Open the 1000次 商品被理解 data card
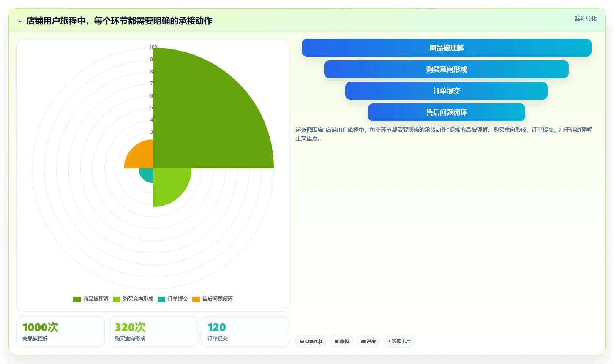Viewport: 614px width, 364px height. (60, 331)
